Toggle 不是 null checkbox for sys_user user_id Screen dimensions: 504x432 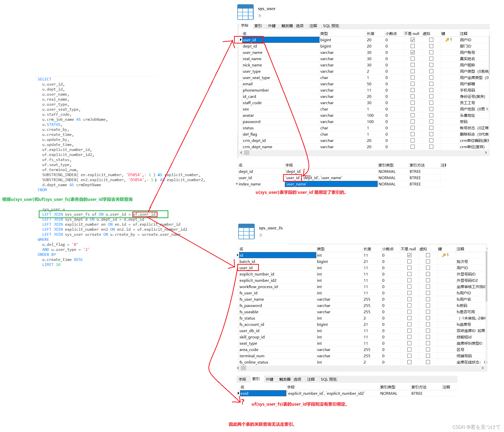(412, 40)
